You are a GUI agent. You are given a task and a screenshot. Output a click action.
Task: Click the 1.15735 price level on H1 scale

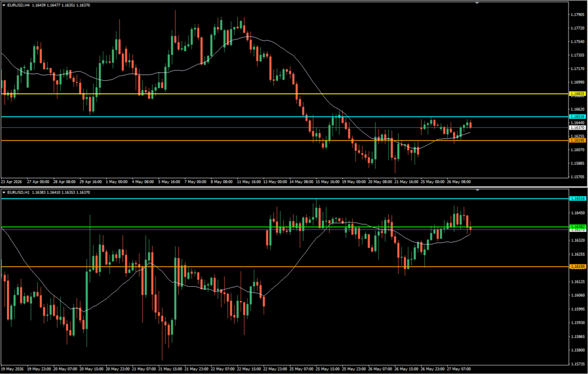click(x=578, y=364)
